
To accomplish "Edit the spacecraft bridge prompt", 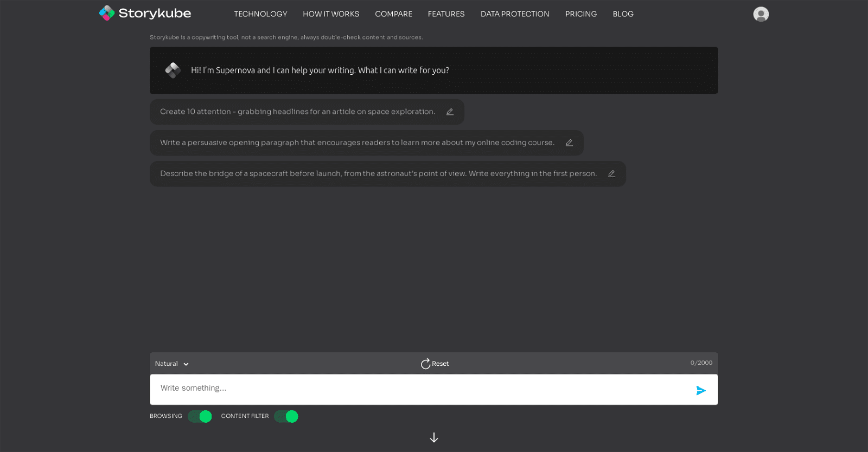I will 611,174.
